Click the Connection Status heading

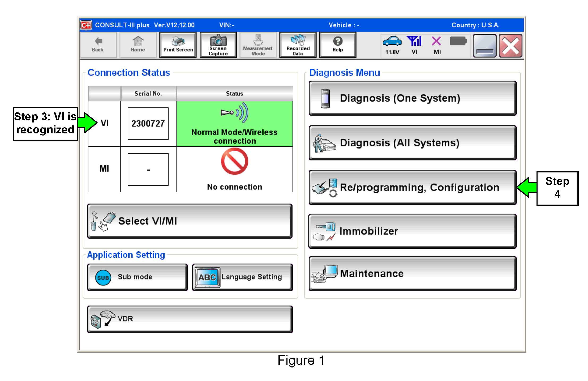click(129, 73)
